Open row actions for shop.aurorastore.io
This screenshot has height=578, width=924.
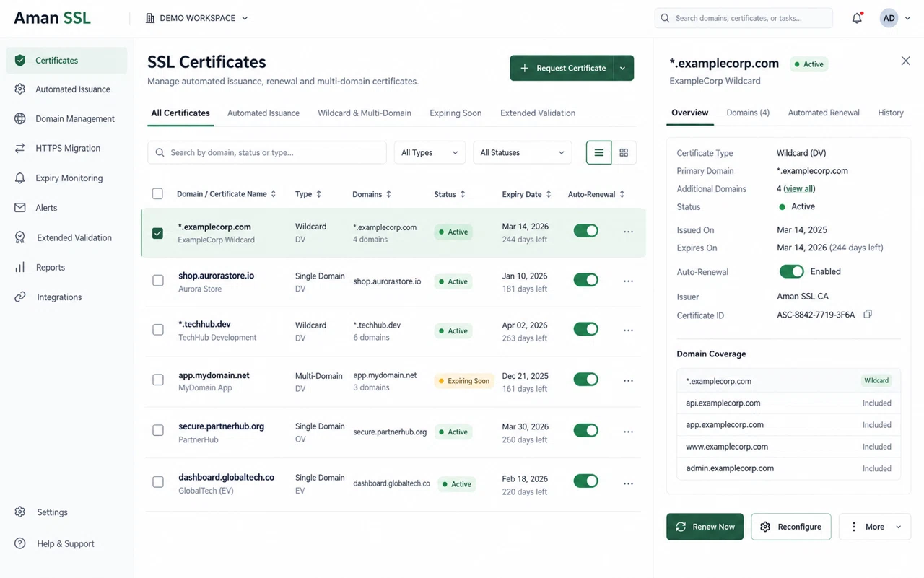point(628,281)
